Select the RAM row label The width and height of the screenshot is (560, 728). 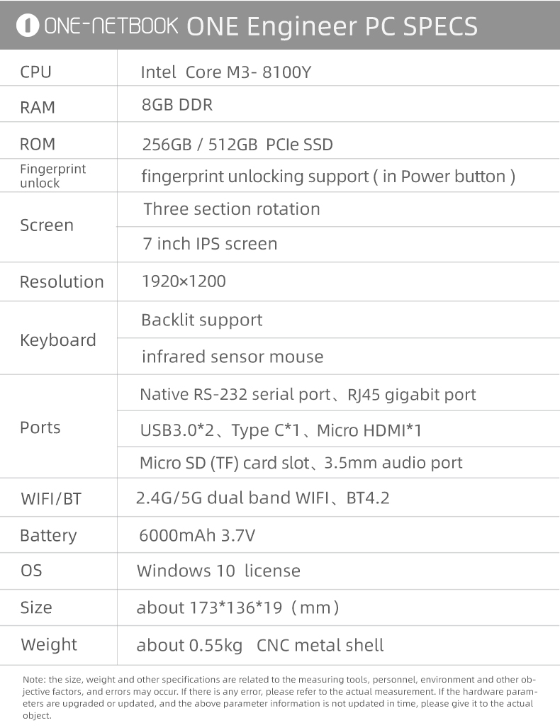[38, 107]
